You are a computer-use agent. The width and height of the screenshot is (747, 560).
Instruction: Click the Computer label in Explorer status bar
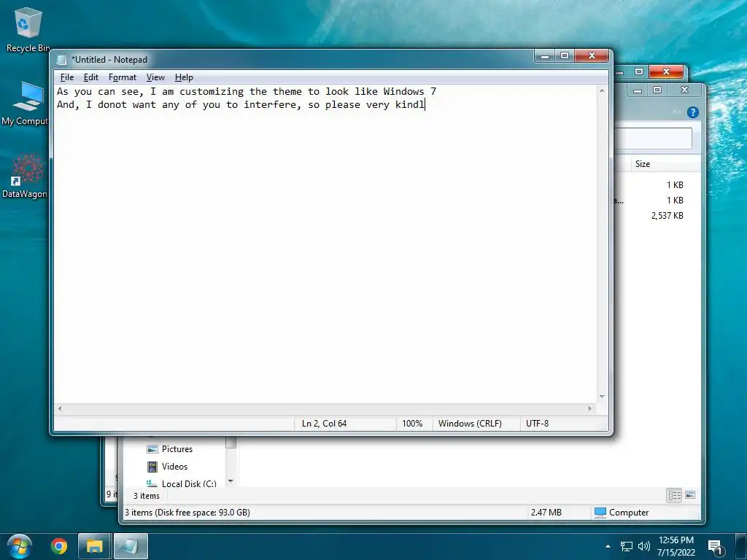coord(628,513)
